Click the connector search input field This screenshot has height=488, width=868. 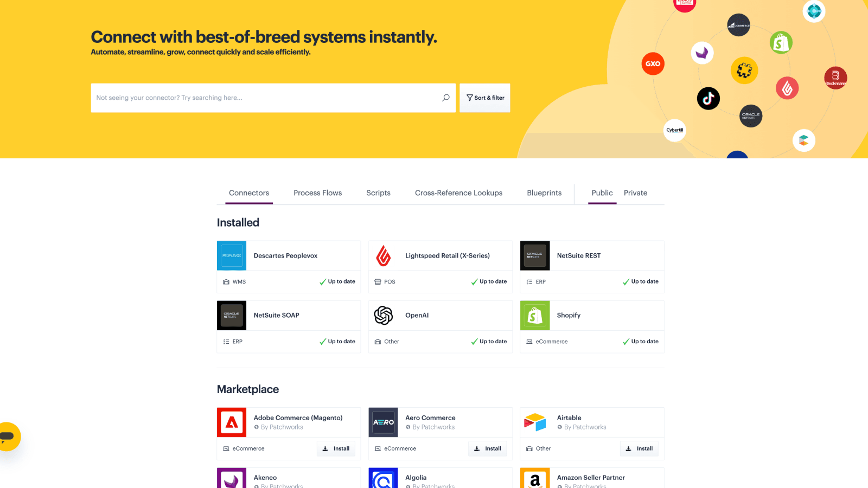pyautogui.click(x=266, y=98)
